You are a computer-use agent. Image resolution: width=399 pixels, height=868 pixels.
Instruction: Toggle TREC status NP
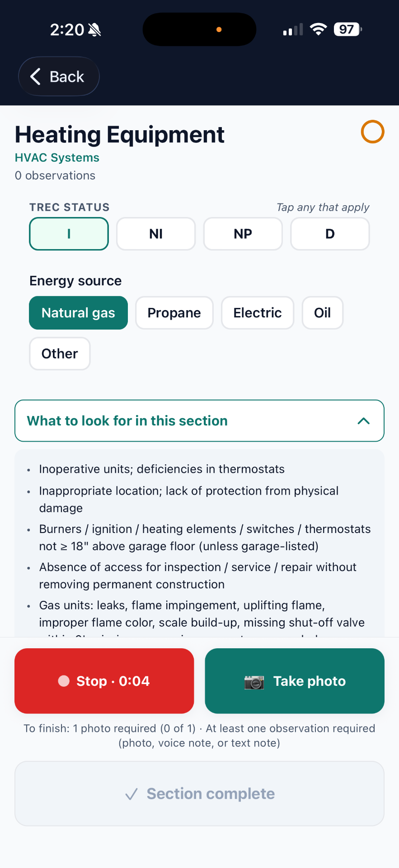[243, 234]
